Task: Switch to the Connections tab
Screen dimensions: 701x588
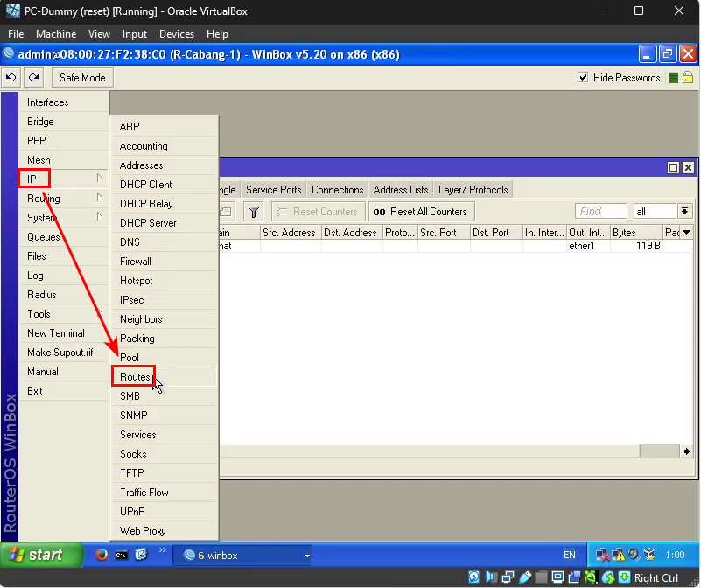Action: (338, 190)
